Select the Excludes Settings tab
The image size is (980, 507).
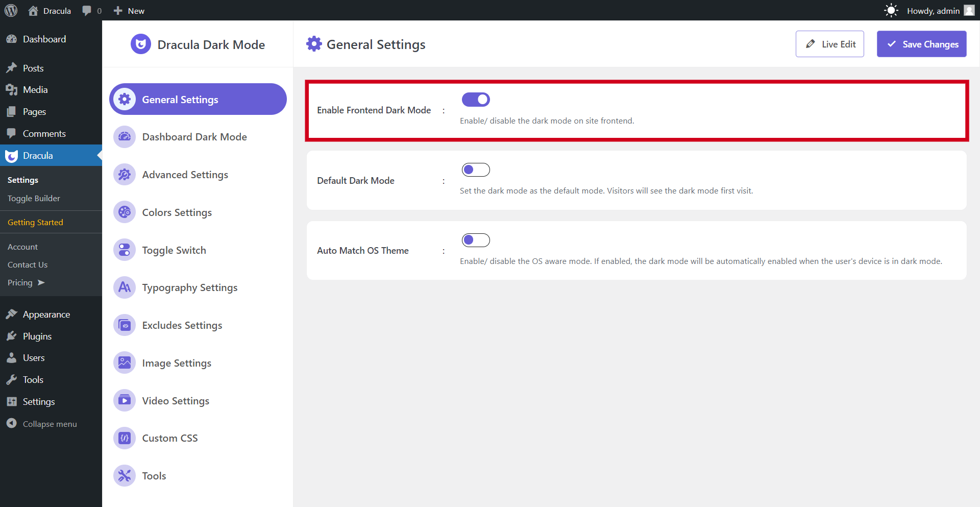coord(198,325)
